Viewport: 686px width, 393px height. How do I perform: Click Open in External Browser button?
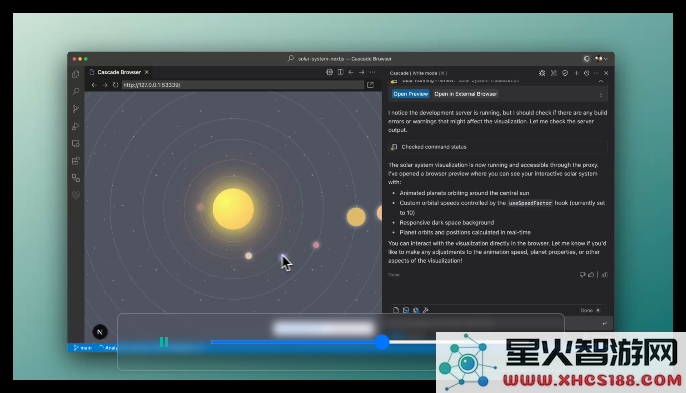point(466,94)
